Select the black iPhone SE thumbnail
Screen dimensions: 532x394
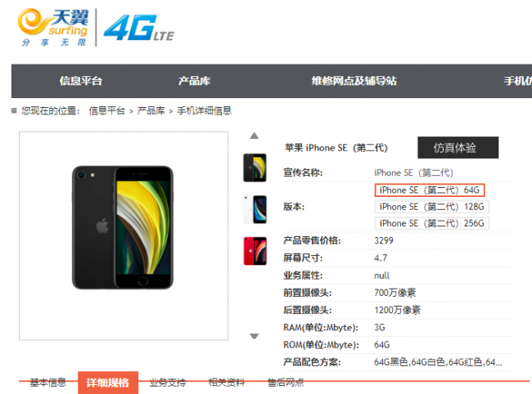tap(255, 168)
